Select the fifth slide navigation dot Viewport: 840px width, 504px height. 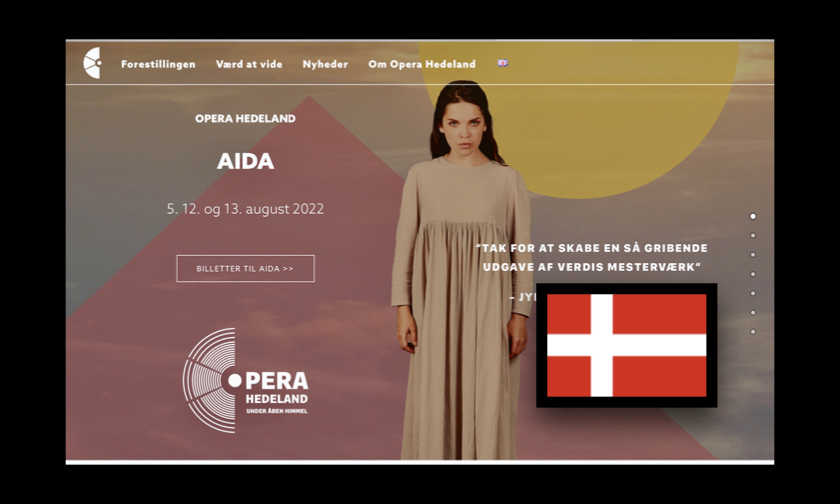(x=753, y=294)
